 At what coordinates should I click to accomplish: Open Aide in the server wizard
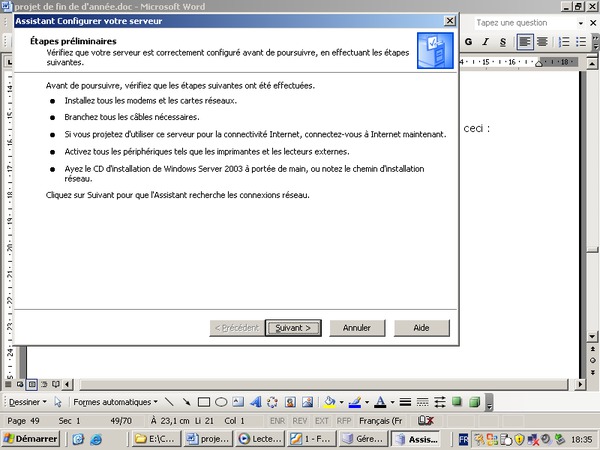(421, 328)
